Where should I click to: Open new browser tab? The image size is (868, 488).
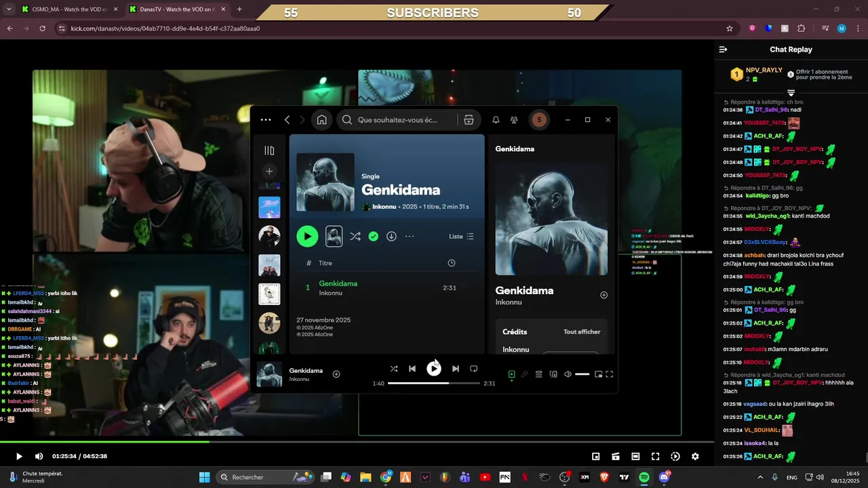239,9
